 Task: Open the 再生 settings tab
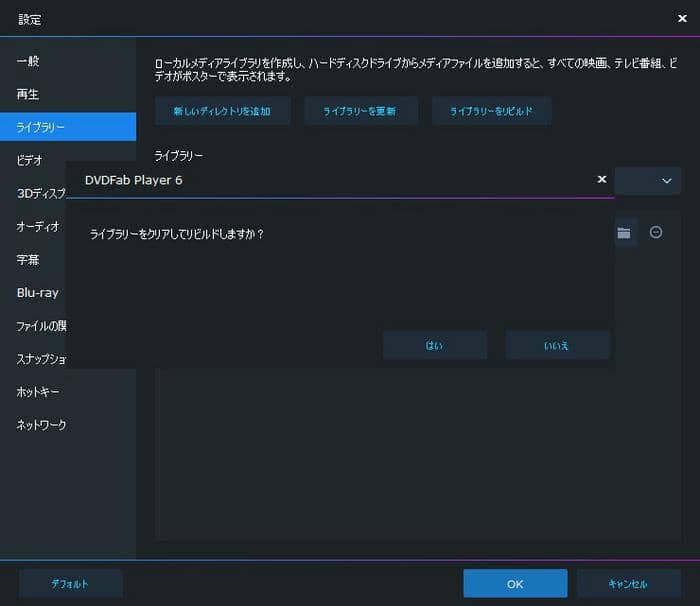68,94
